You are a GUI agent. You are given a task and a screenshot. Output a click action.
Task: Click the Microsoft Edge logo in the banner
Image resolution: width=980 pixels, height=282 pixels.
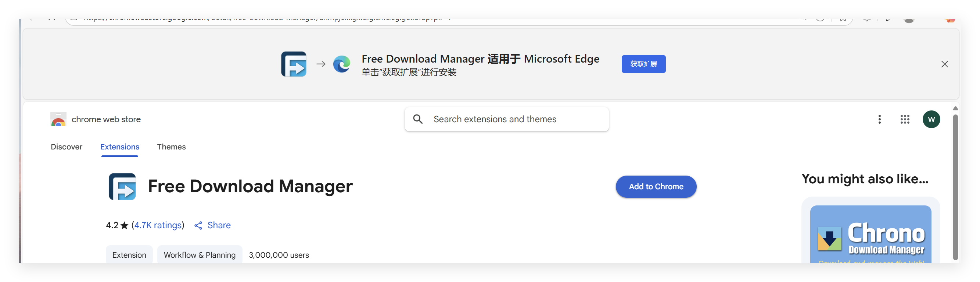coord(341,64)
